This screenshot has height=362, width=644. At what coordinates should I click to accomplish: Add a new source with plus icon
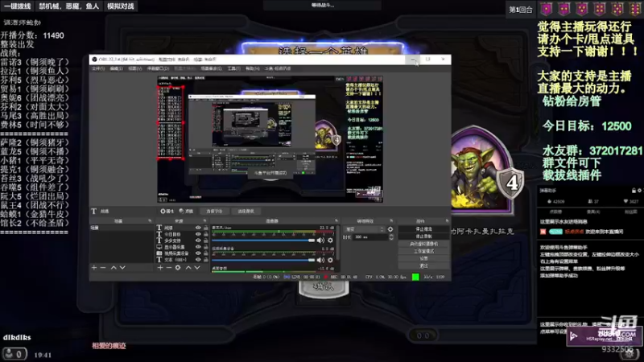click(x=160, y=268)
